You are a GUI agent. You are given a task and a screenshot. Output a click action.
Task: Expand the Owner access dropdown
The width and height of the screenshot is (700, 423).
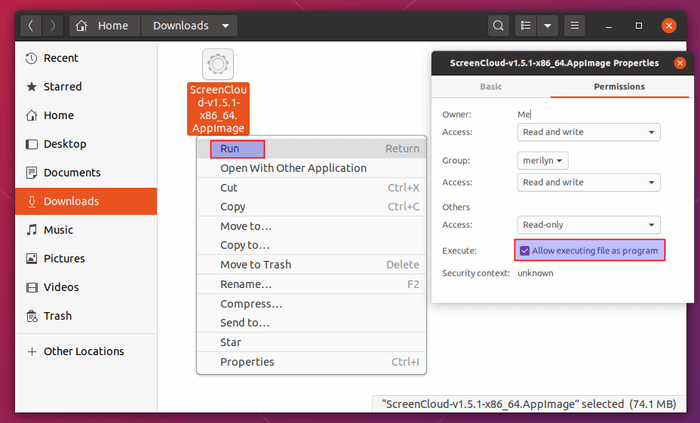coord(588,132)
